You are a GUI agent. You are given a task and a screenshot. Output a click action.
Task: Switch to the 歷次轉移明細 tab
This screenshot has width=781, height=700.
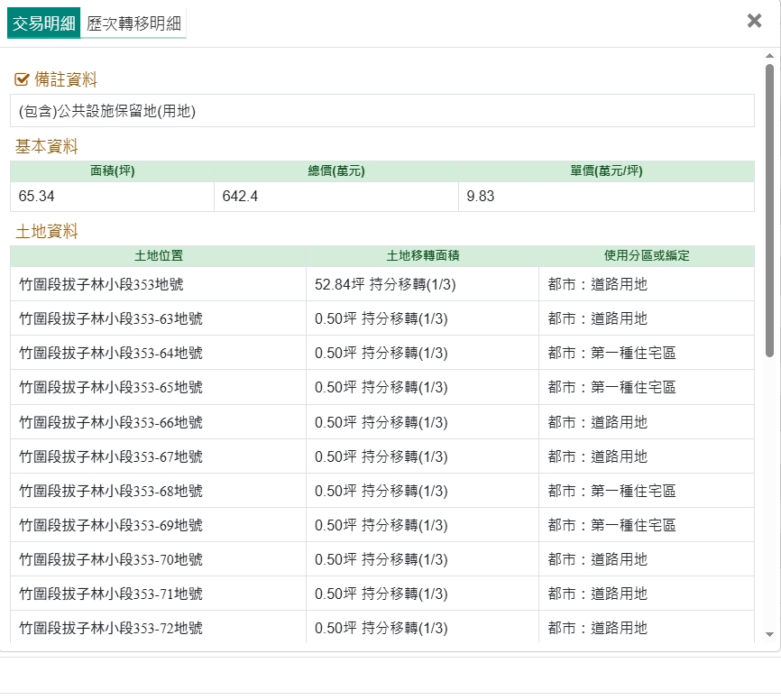pyautogui.click(x=133, y=23)
